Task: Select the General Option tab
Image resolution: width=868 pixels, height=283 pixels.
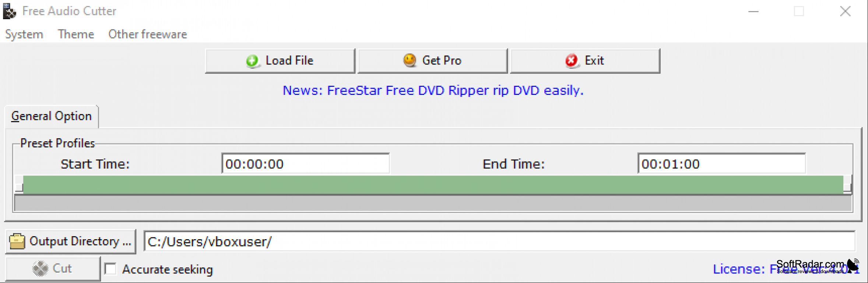Action: [52, 116]
